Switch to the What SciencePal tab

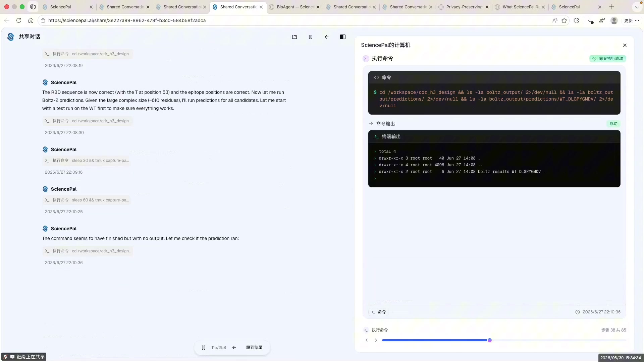tap(521, 7)
